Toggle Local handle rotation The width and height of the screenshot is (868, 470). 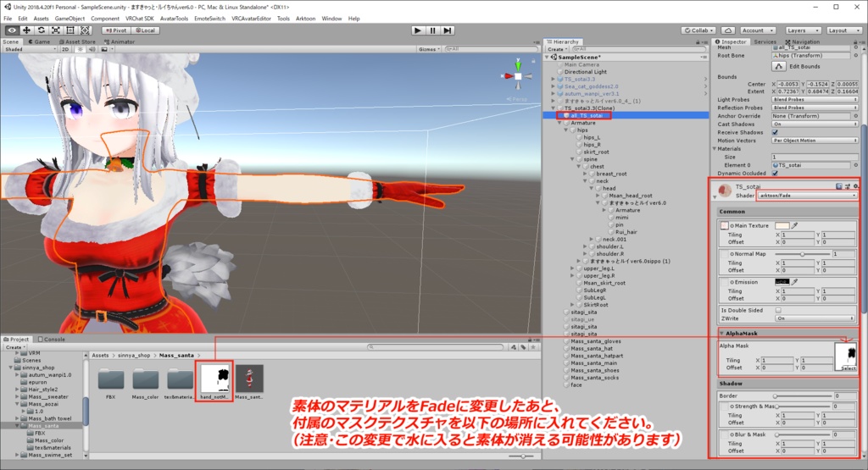[146, 30]
